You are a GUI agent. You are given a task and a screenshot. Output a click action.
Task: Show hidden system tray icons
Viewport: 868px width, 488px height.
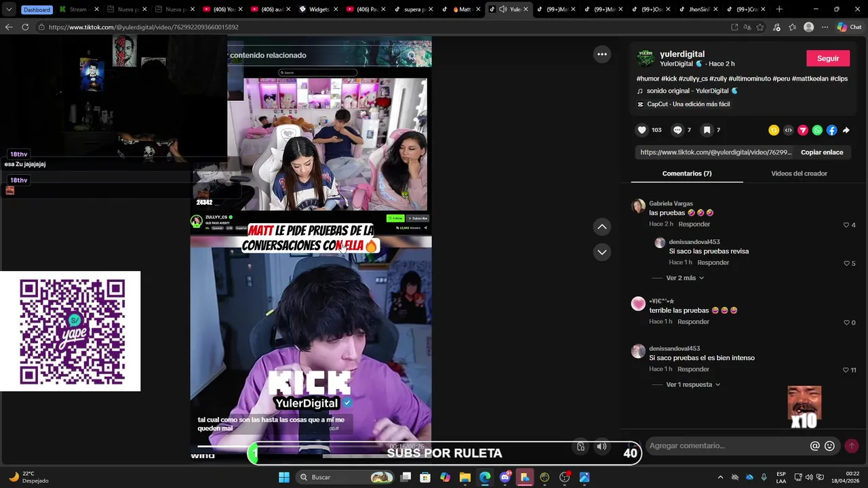pos(720,477)
